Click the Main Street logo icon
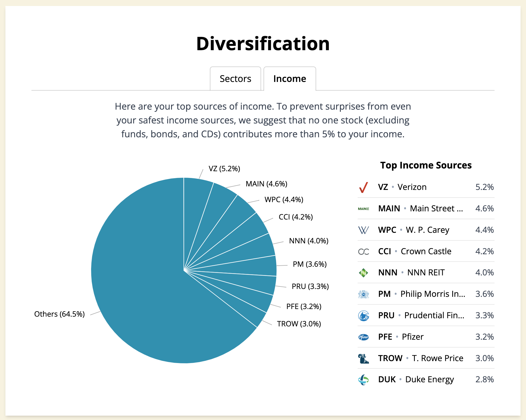 (x=363, y=209)
